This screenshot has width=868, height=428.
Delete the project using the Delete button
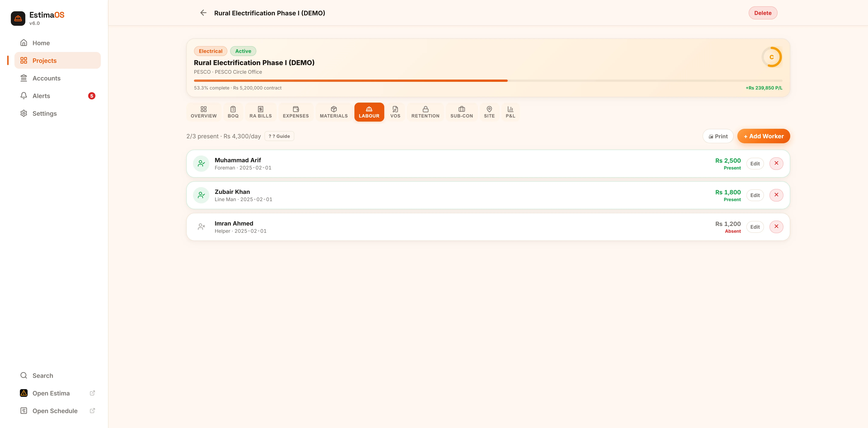pyautogui.click(x=763, y=13)
